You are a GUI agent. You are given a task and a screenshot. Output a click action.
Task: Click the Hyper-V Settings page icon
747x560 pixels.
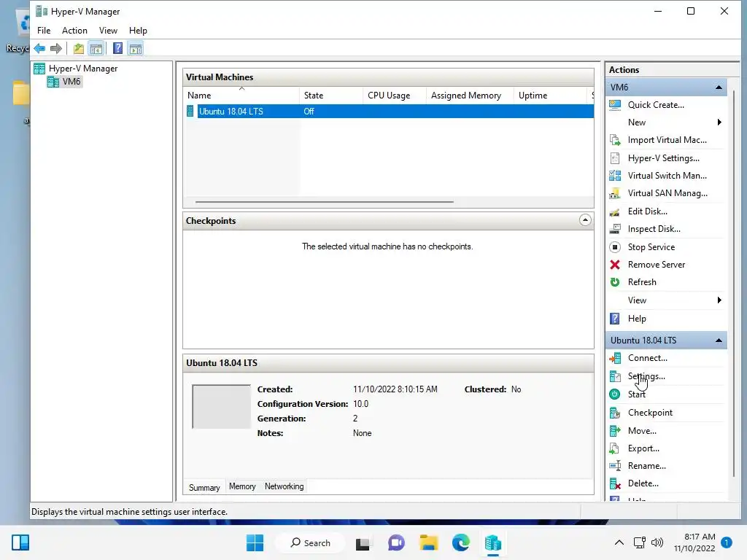coord(615,158)
